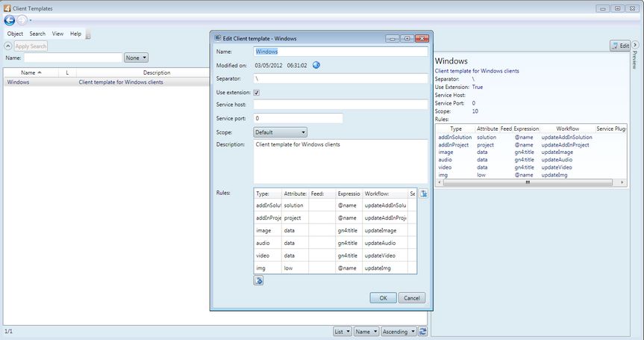Click the search Name input field
Viewport: 644px width, 340px height.
coord(73,58)
